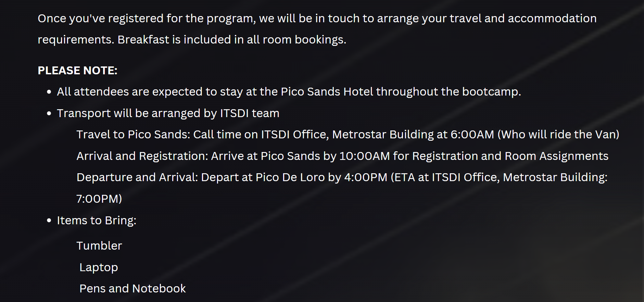Click the 6:00AM call time text
Viewport: 644px width, 302px height.
472,135
